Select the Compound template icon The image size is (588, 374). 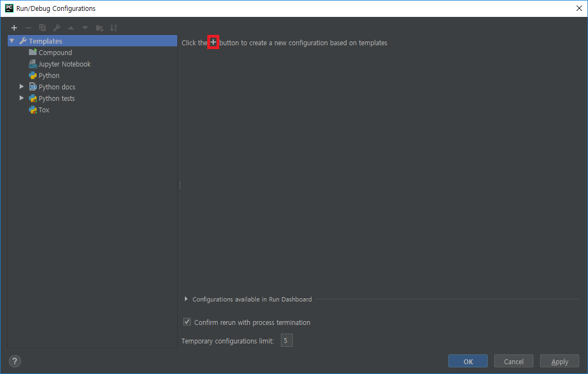coord(33,52)
